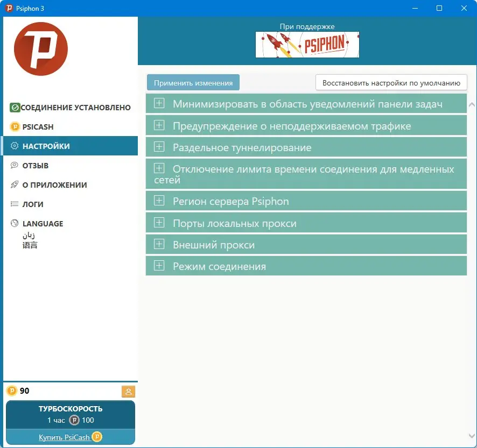Open the СОЕДИНЕНИЕ УСТАНОВЛЕНО tab
Image resolution: width=477 pixels, height=448 pixels.
click(x=71, y=107)
